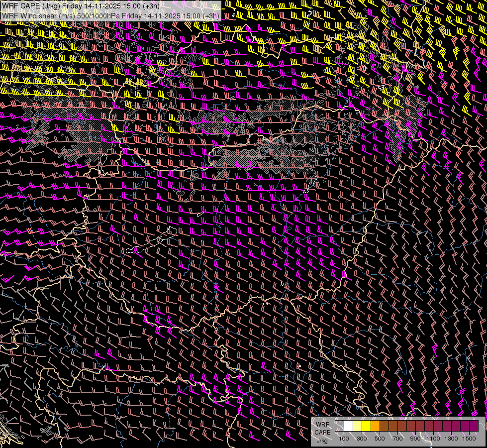Click the legend value 1300
The height and width of the screenshot is (448, 487).
(x=451, y=439)
